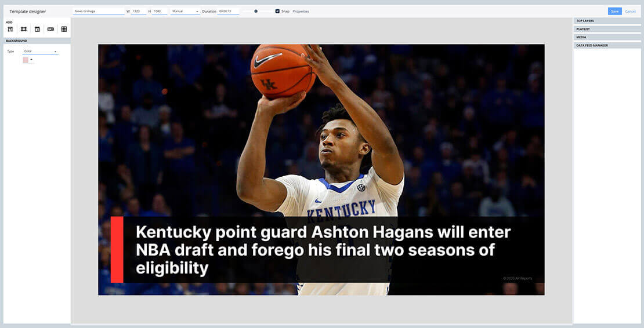Click the Cancel link
Viewport: 644px width, 328px height.
(x=631, y=12)
